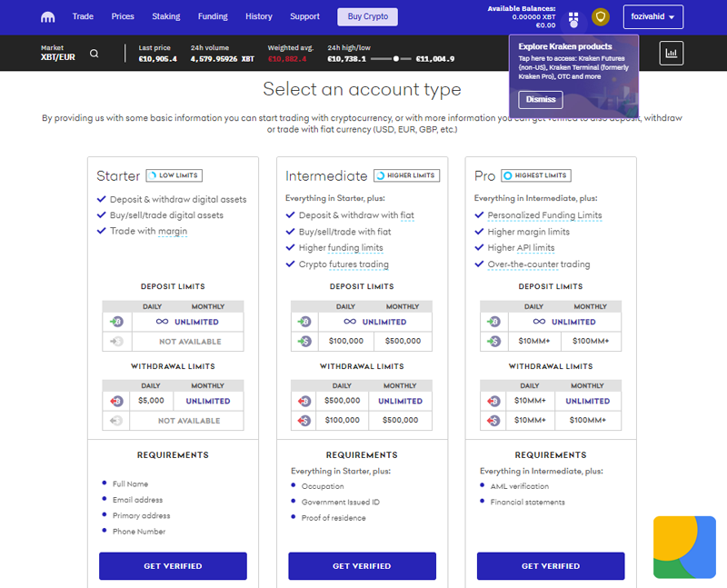Click Intermediate fiat deposit icon

point(304,342)
